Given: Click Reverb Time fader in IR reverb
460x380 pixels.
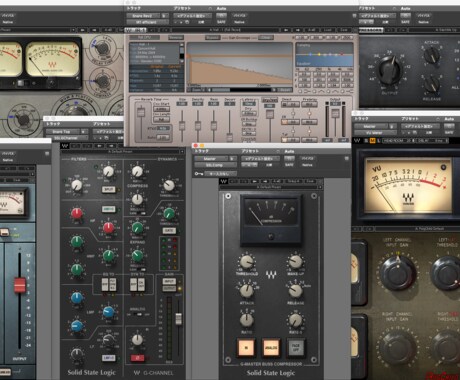Looking at the screenshot, I should point(141,112).
